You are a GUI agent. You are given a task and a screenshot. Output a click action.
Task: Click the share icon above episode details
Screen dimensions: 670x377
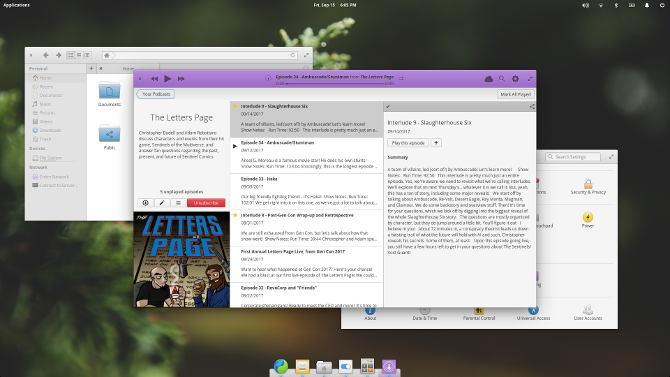click(x=532, y=106)
